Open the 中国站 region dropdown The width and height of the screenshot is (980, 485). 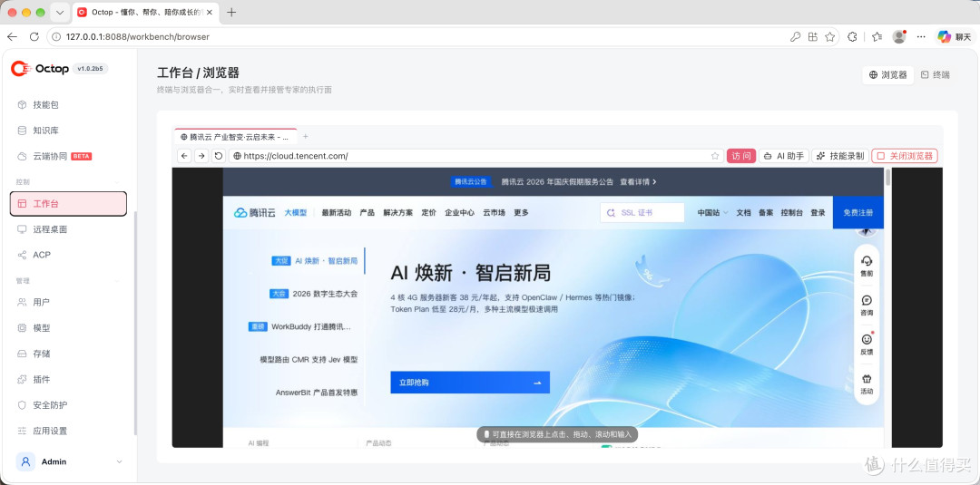(712, 213)
